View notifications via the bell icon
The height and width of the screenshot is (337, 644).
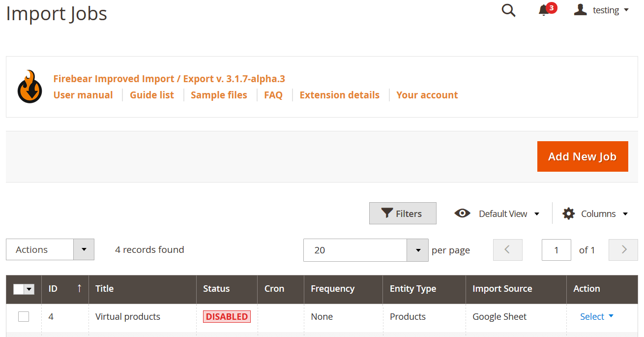click(544, 10)
